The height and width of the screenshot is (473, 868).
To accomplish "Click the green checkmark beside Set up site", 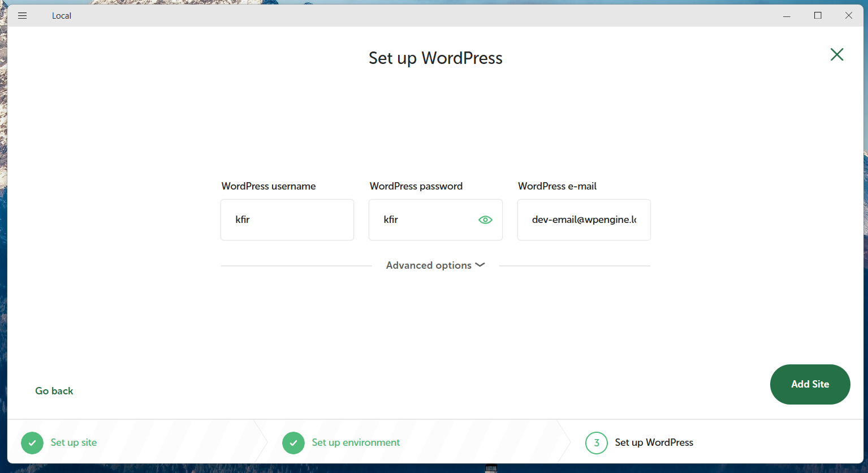I will point(32,443).
